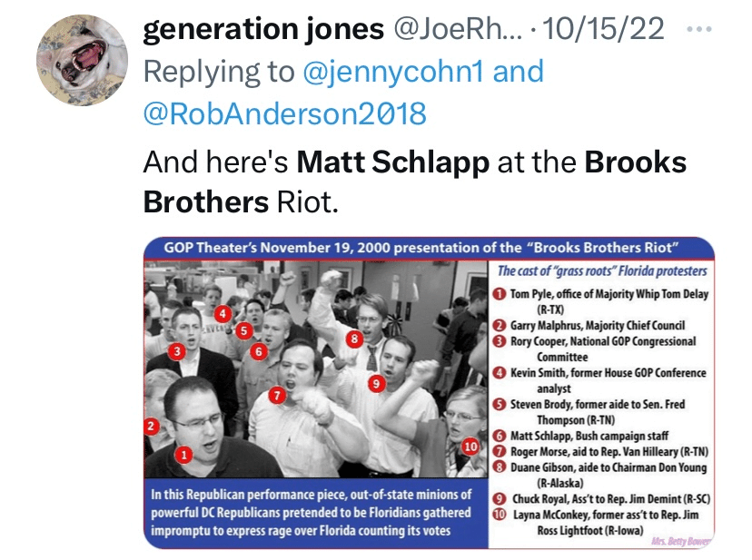Open the @RobAnderson2018 mention link
The height and width of the screenshot is (560, 752).
coord(285,113)
